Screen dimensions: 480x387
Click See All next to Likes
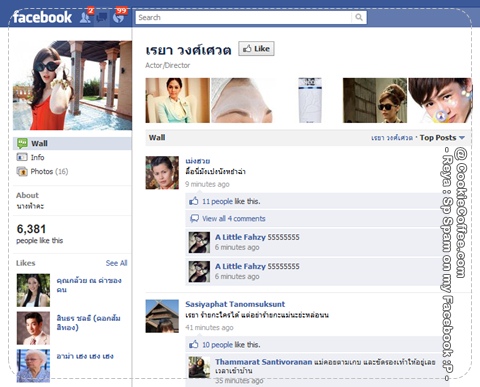pos(116,263)
